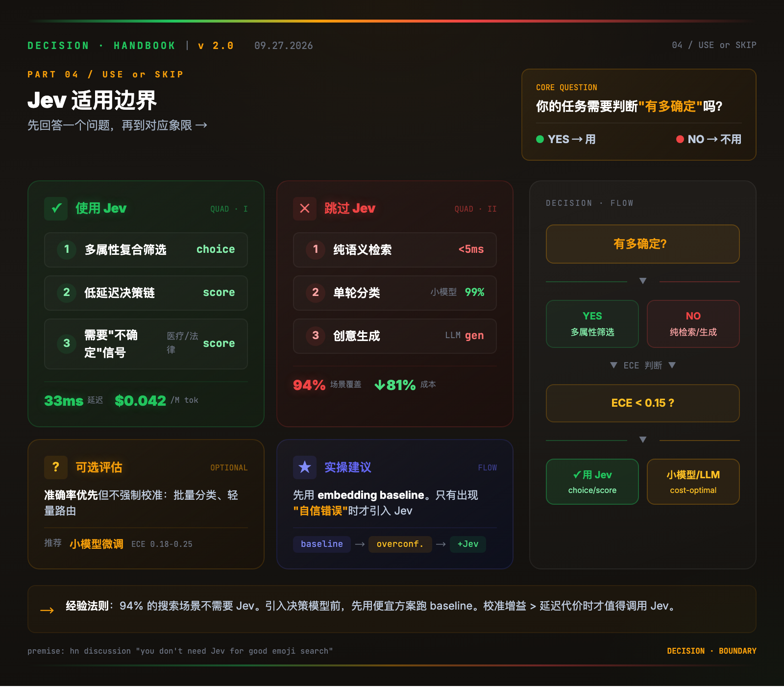Click the down arrow before 81% 成本
This screenshot has width=784, height=687.
point(380,385)
